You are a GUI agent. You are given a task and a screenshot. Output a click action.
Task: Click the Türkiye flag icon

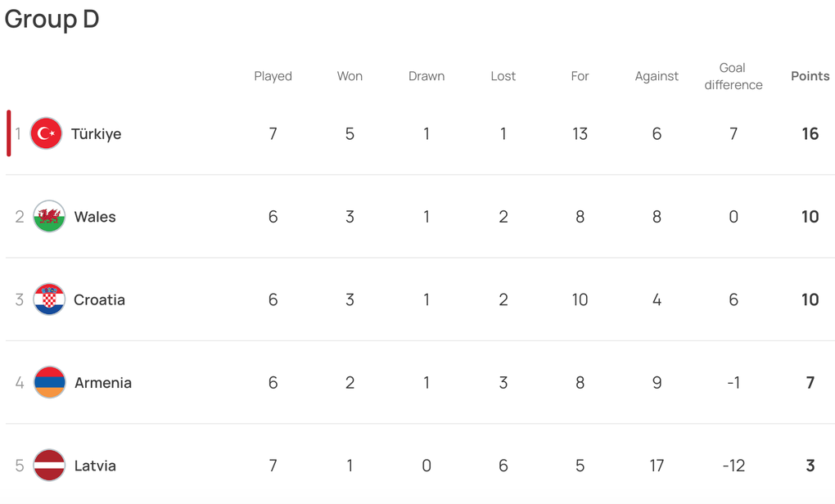[47, 133]
